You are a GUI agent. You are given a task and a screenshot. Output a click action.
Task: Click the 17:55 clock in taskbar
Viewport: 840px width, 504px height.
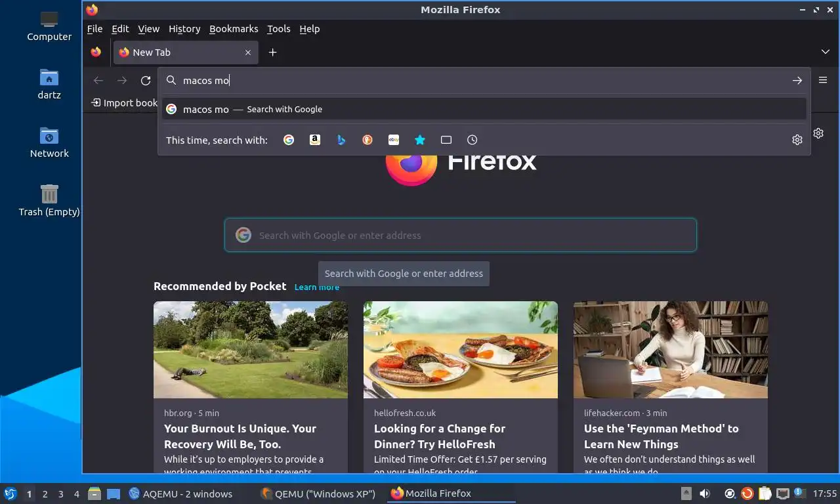point(825,493)
